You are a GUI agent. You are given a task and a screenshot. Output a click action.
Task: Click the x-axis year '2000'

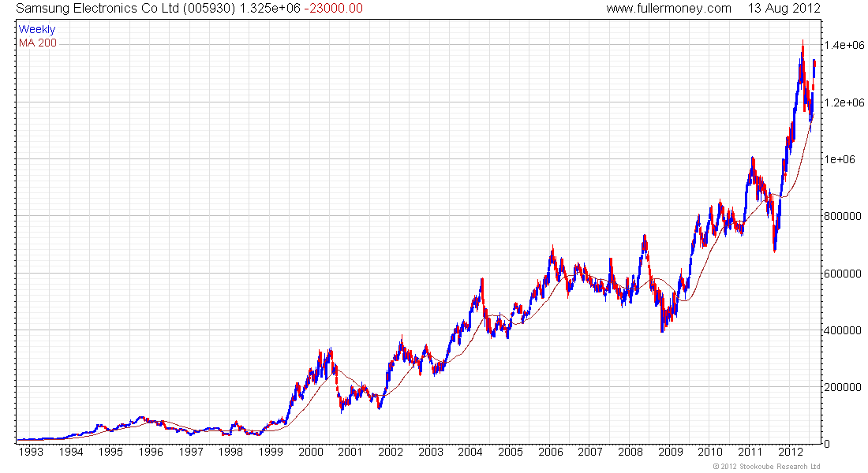pyautogui.click(x=311, y=452)
